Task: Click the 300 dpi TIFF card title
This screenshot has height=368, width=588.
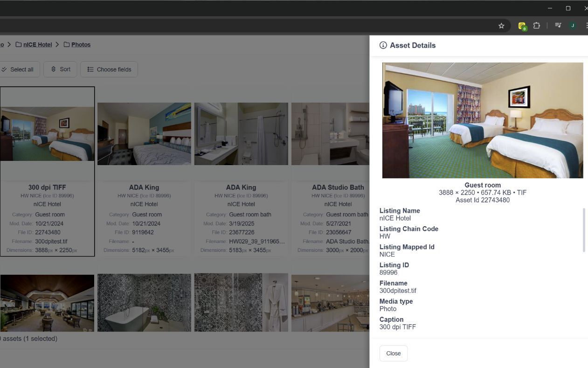Action: (x=47, y=187)
